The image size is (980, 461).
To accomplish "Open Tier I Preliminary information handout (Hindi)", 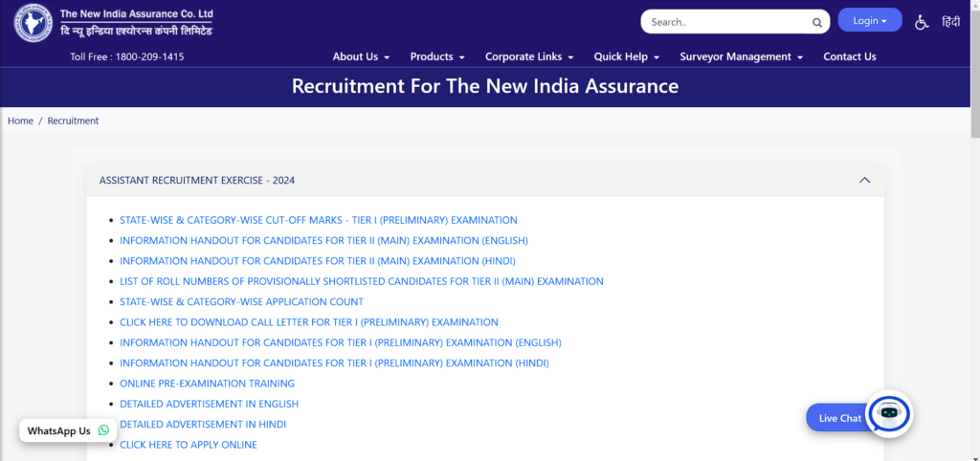I will pos(334,362).
